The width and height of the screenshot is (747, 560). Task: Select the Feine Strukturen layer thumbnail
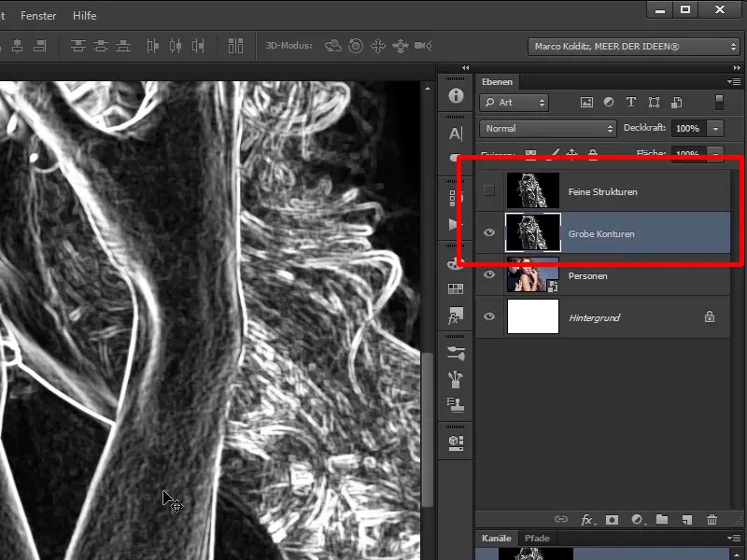click(532, 190)
